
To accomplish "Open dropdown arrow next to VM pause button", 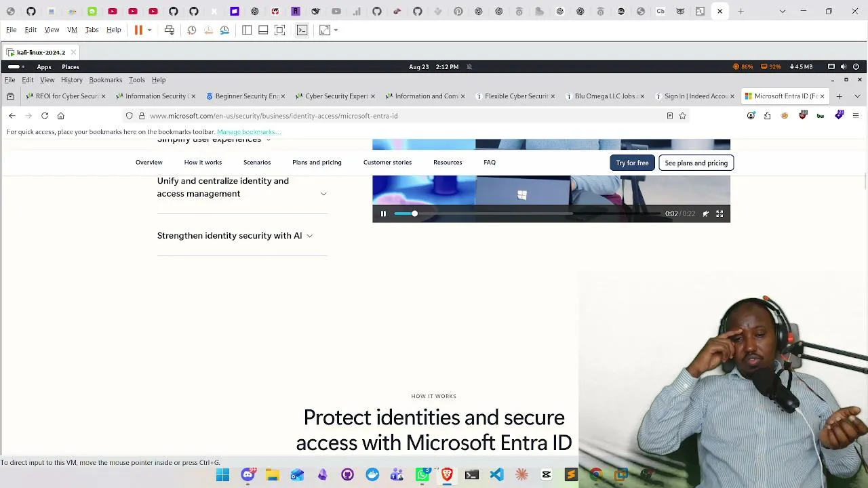I will tap(149, 30).
